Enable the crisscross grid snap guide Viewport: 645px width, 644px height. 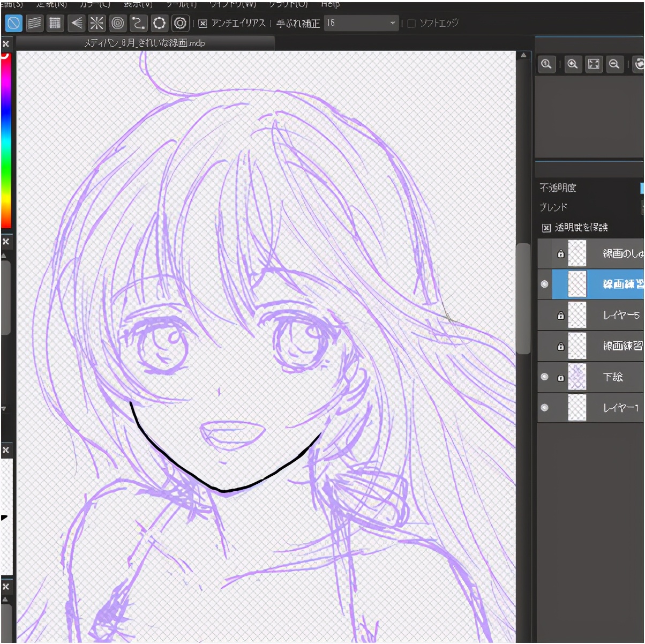point(55,23)
